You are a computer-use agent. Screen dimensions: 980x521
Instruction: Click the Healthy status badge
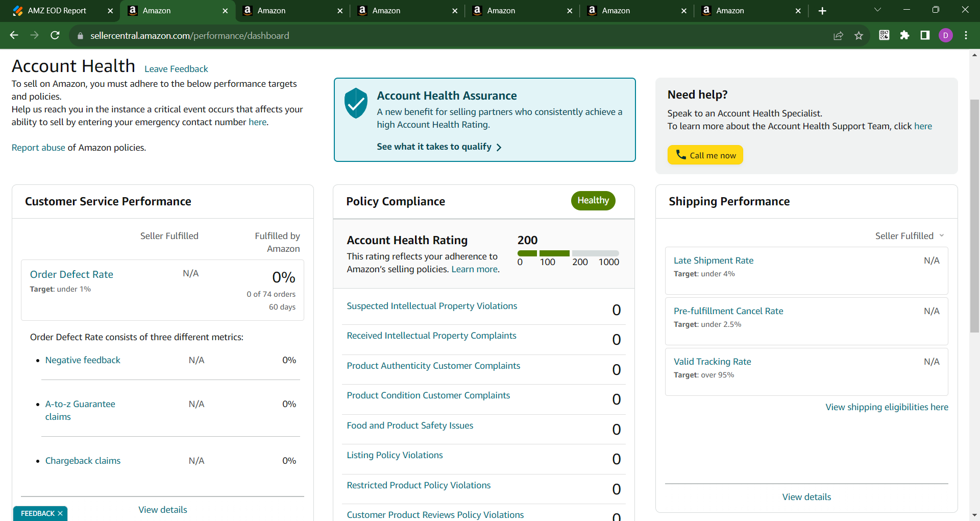click(x=593, y=200)
